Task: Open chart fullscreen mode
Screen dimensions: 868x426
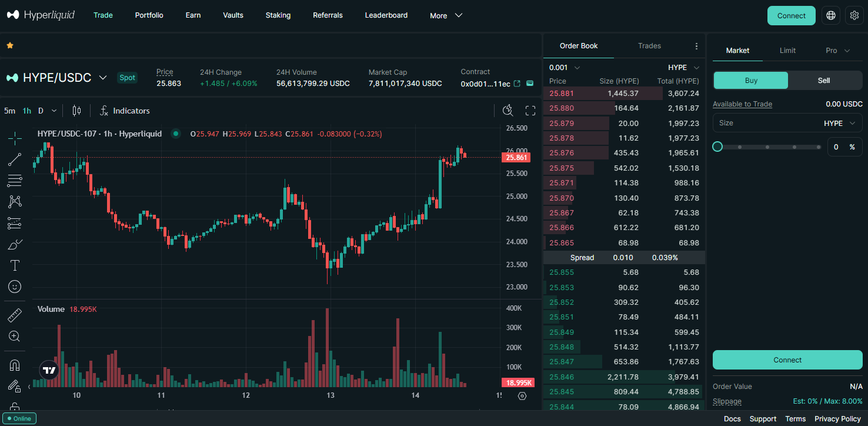Action: tap(530, 111)
